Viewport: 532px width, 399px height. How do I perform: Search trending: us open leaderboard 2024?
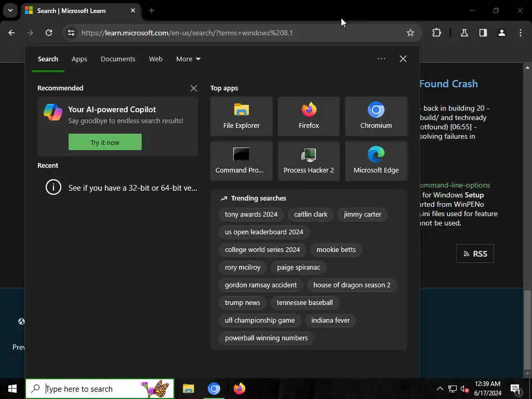(x=264, y=232)
